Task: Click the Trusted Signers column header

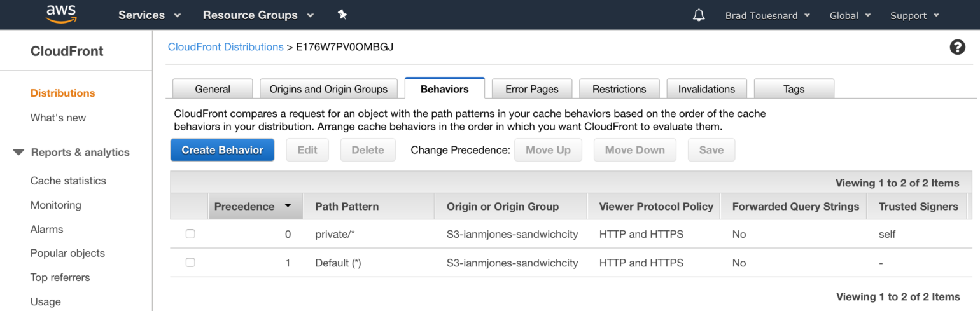Action: pyautogui.click(x=918, y=206)
